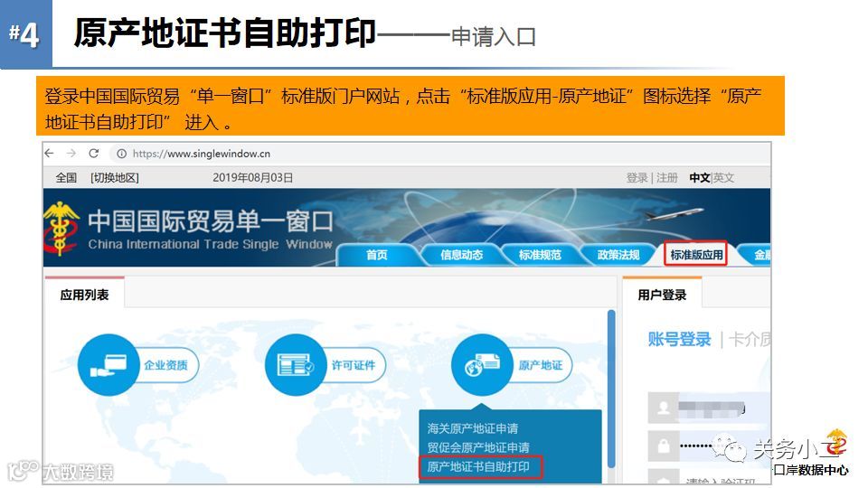
Task: Choose 原产地证书自助打印 from the dropdown
Action: coord(478,466)
